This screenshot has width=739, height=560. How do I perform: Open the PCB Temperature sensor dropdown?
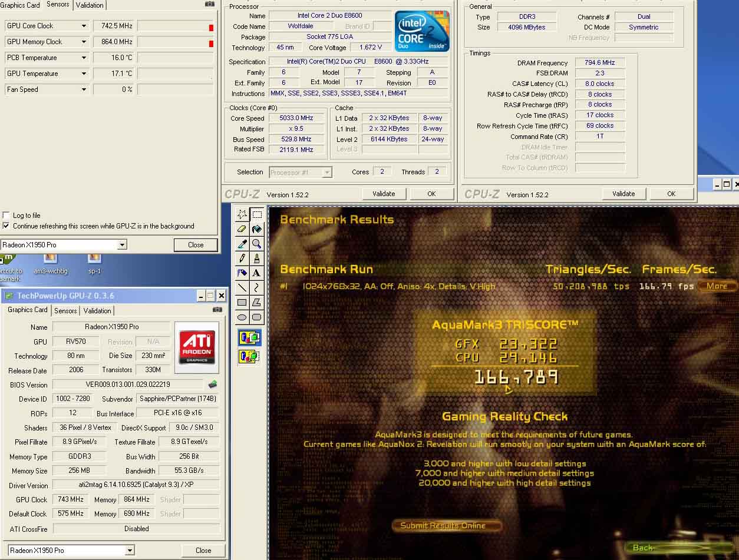[84, 58]
